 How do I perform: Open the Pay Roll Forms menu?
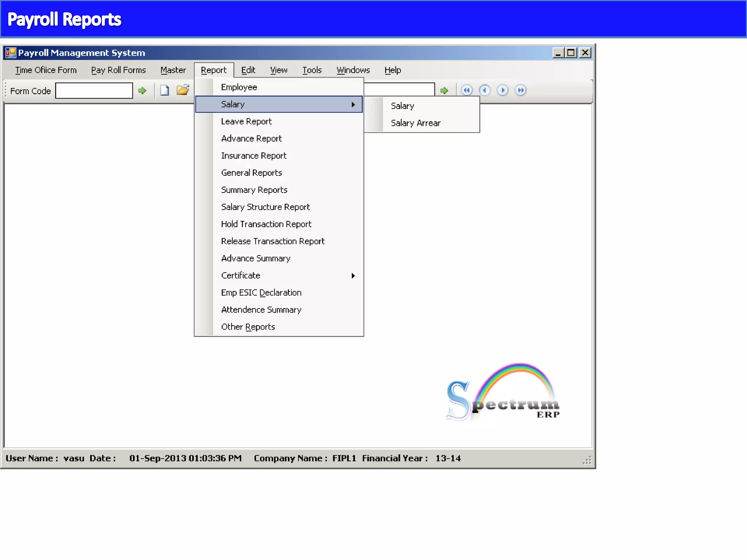coord(118,70)
